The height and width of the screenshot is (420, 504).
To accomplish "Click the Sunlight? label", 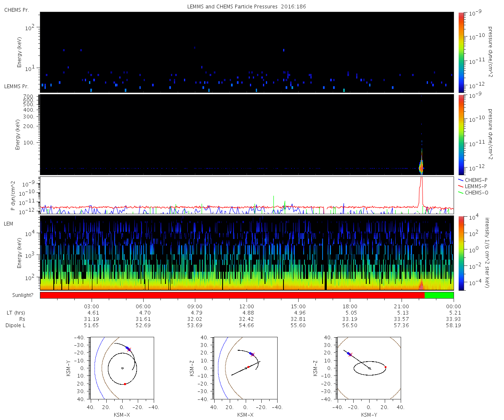I will [x=18, y=295].
